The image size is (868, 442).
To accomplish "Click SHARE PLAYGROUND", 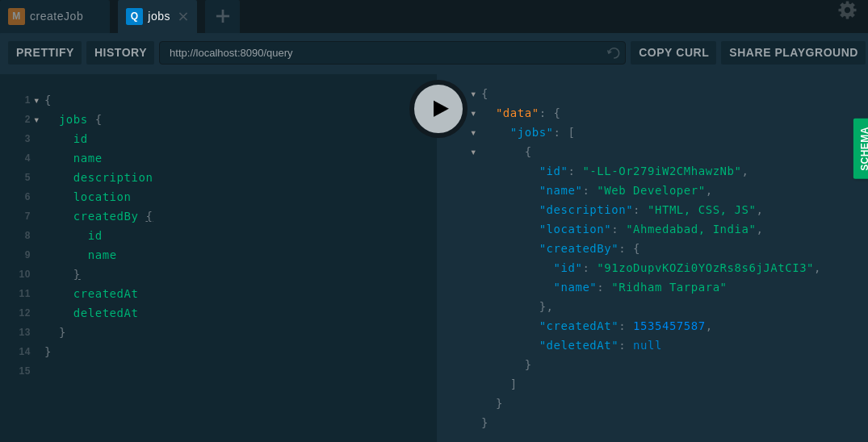I will pyautogui.click(x=793, y=52).
